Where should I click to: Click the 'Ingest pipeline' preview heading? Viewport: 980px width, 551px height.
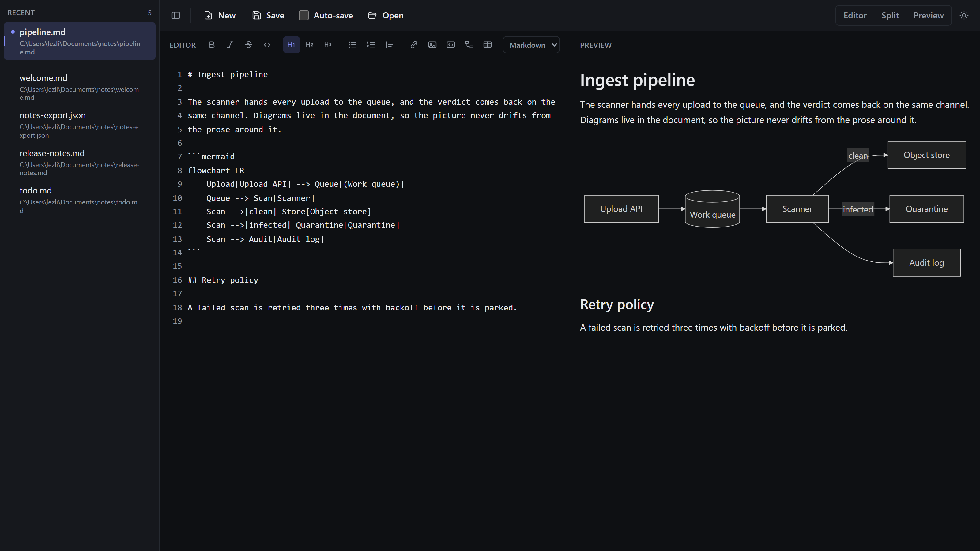tap(637, 80)
